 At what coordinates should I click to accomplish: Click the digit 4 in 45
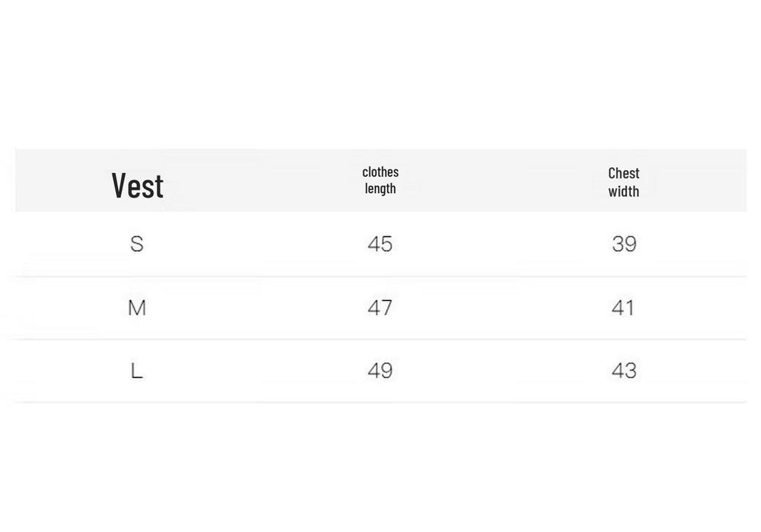tap(374, 244)
